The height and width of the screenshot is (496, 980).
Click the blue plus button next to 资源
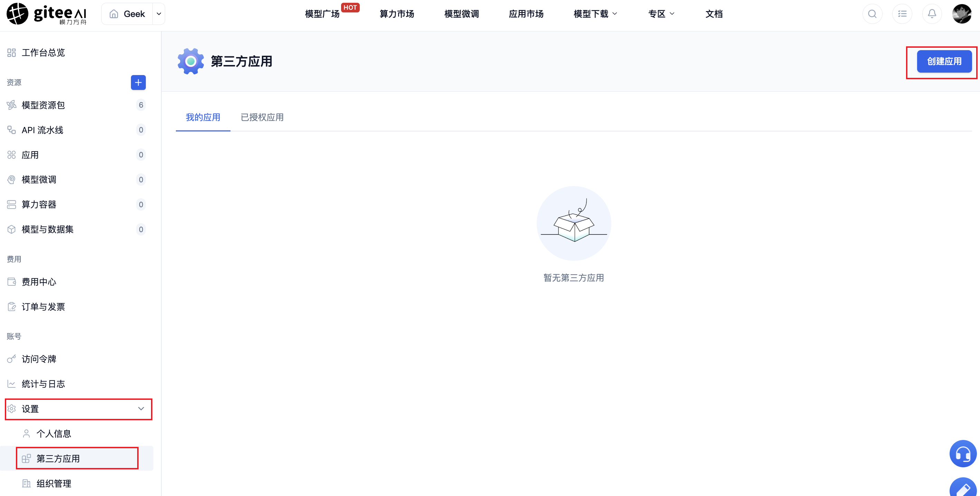click(138, 82)
